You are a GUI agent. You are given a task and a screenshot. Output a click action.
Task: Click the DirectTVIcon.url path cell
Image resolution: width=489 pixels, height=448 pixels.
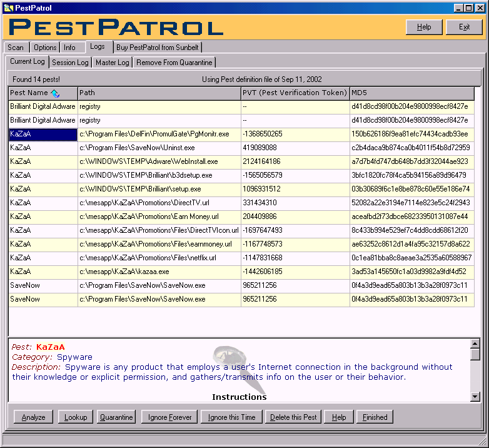tap(159, 230)
